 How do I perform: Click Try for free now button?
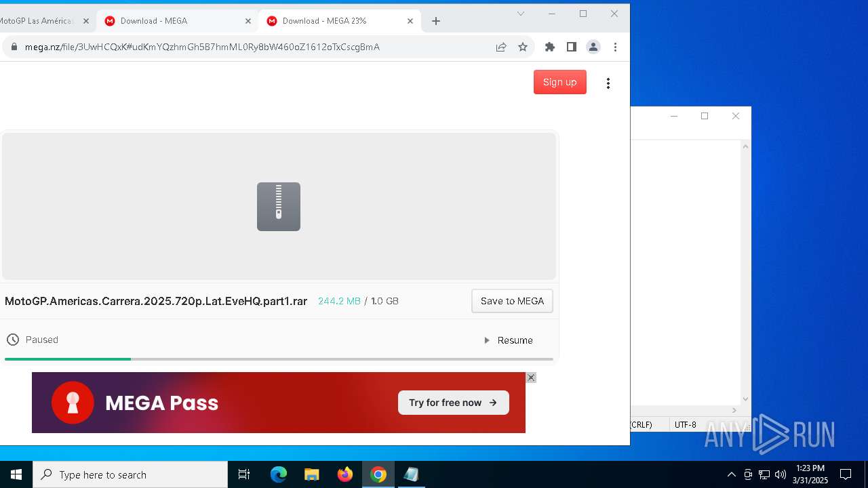[454, 403]
